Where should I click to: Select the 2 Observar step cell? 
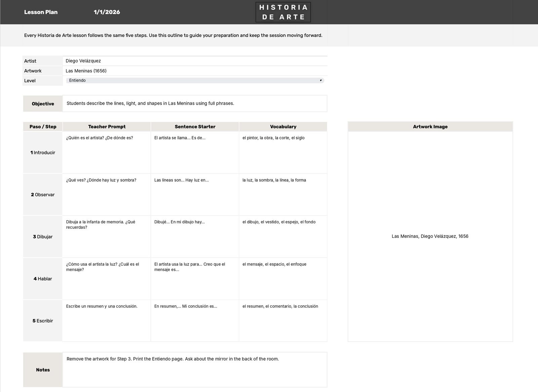pos(43,194)
